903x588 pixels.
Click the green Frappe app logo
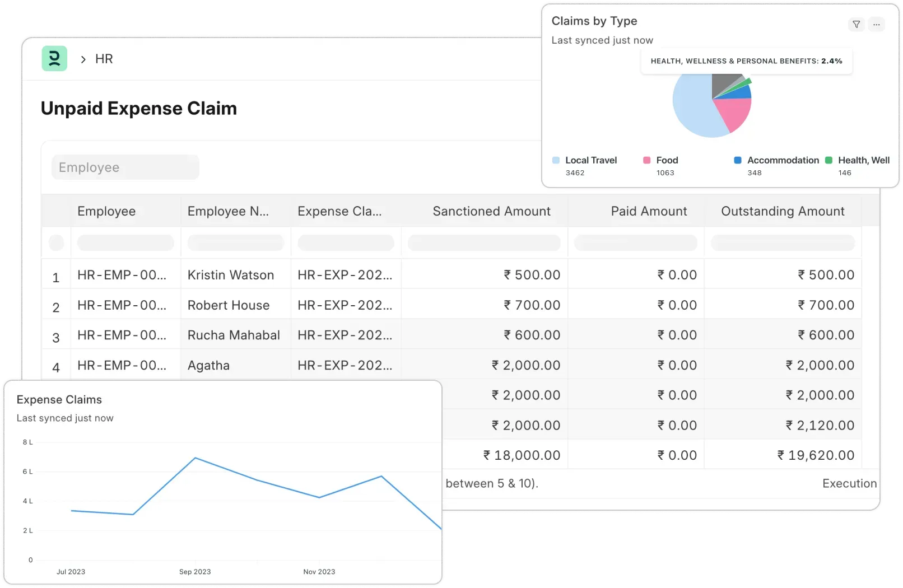(54, 58)
